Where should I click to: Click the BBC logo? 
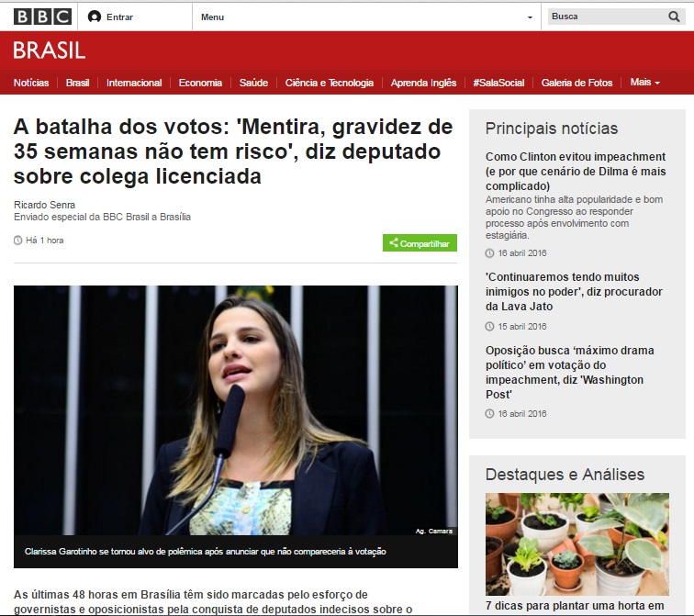[x=42, y=17]
